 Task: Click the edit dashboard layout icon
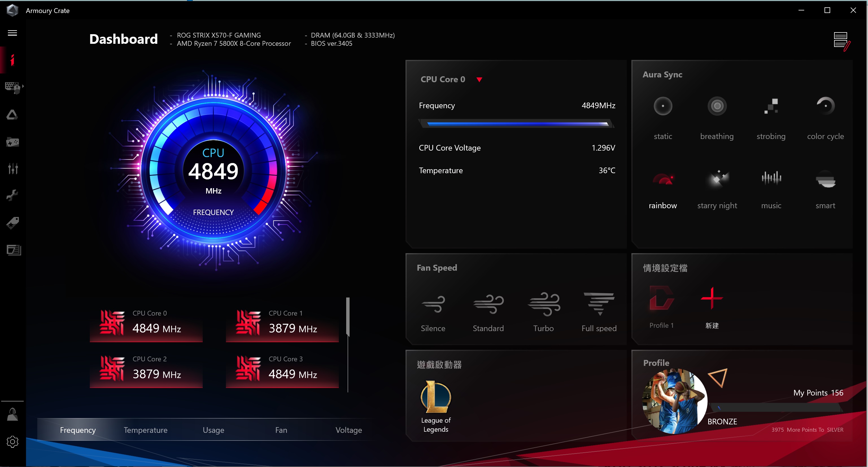click(841, 42)
